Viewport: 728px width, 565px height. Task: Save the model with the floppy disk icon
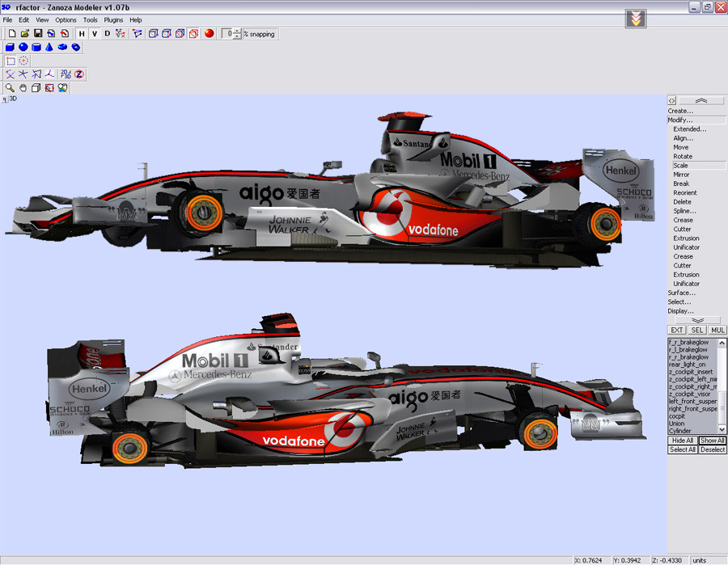point(38,33)
